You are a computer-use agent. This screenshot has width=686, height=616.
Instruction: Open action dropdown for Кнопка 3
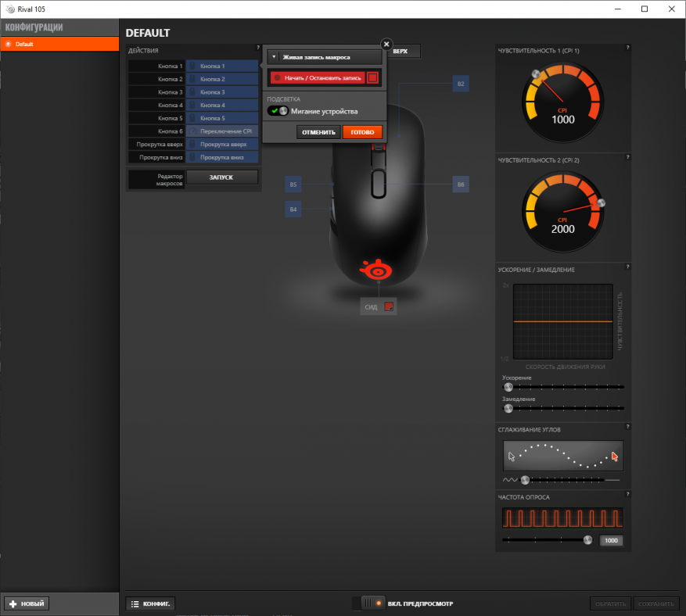click(222, 92)
